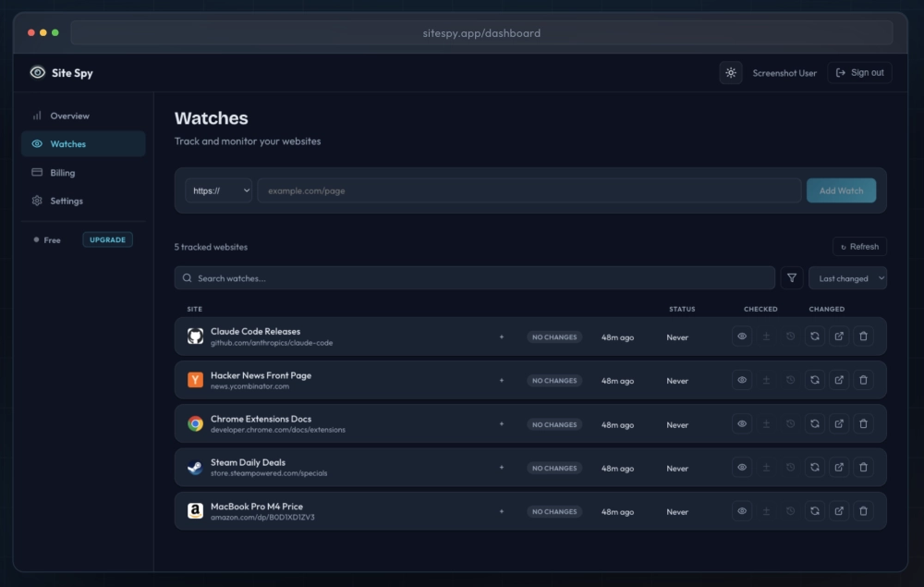Go to Overview in the sidebar
924x587 pixels.
pyautogui.click(x=69, y=116)
